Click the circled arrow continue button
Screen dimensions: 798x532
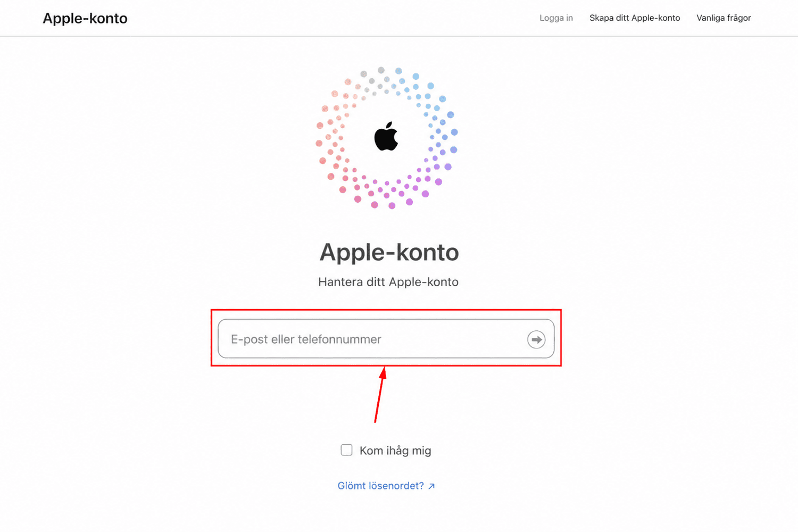click(x=536, y=339)
